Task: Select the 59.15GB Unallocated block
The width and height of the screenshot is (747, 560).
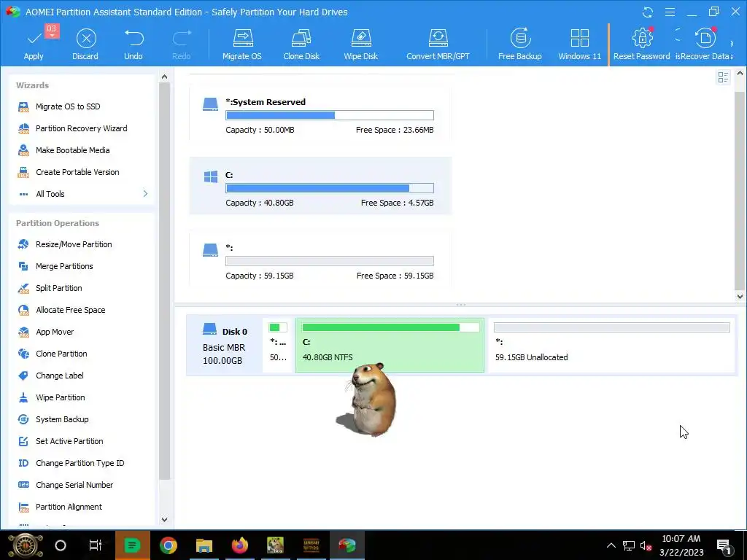Action: coord(612,346)
